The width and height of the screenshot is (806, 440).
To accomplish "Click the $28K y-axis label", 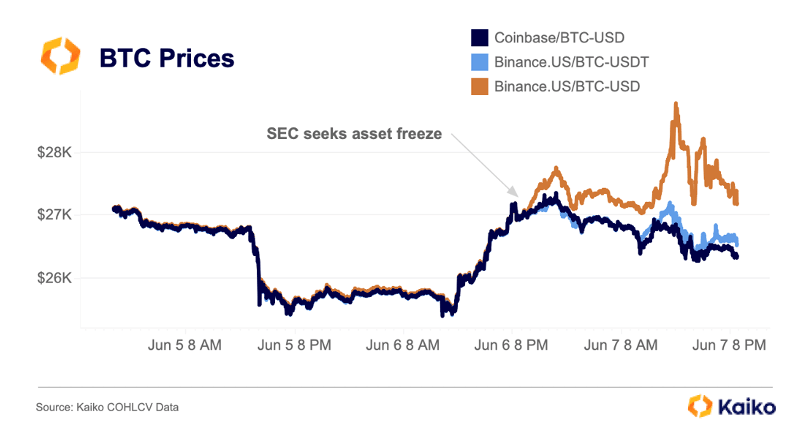I will pos(56,153).
